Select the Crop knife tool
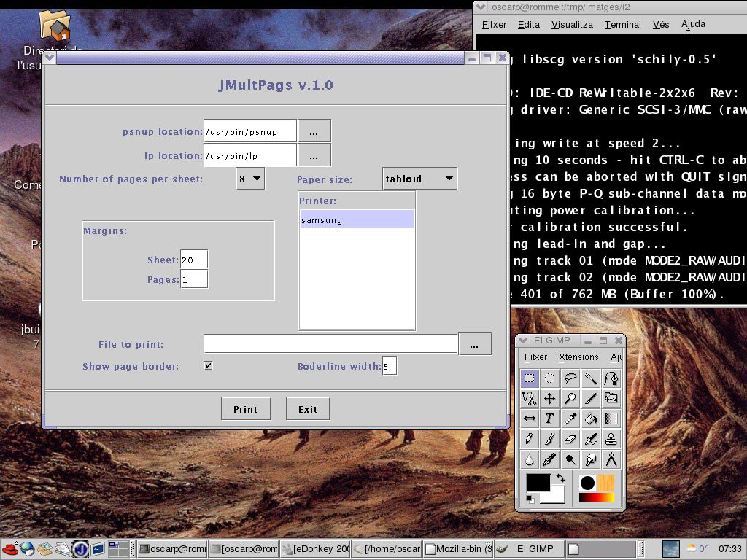The height and width of the screenshot is (560, 747). point(591,399)
